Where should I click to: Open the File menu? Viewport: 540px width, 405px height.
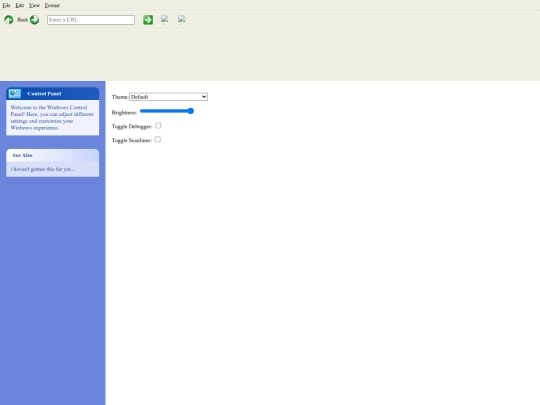(x=6, y=6)
